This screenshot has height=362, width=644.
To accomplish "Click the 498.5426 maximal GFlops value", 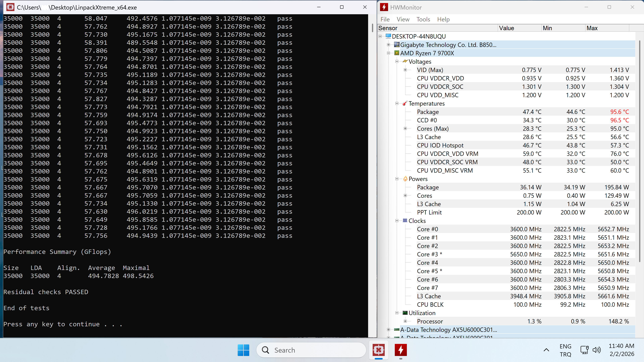I will [x=138, y=276].
